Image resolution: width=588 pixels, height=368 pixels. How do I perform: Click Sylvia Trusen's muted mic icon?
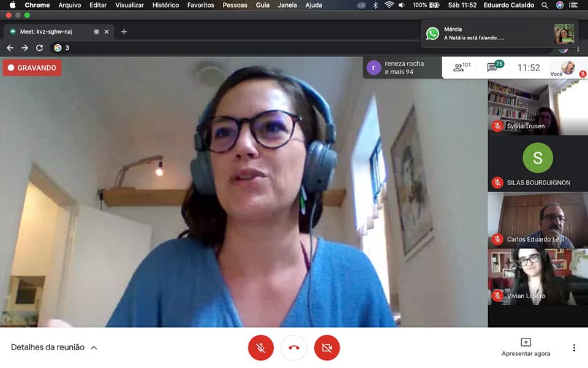point(497,126)
